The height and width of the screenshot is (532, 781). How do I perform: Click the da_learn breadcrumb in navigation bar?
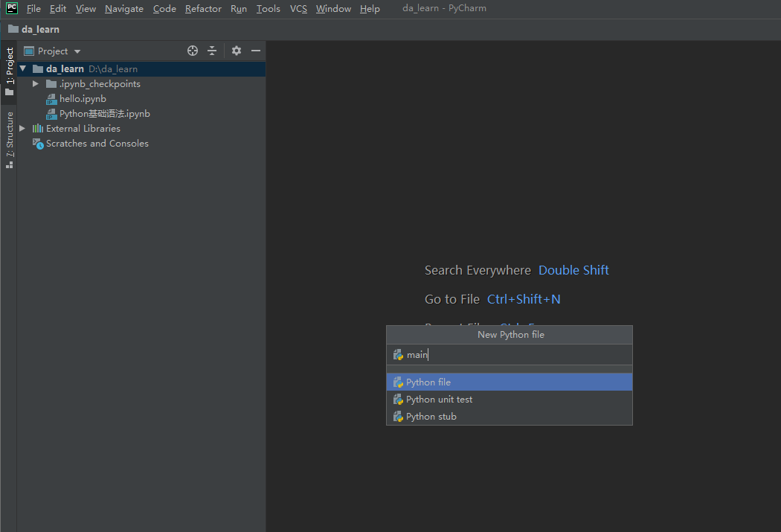34,29
